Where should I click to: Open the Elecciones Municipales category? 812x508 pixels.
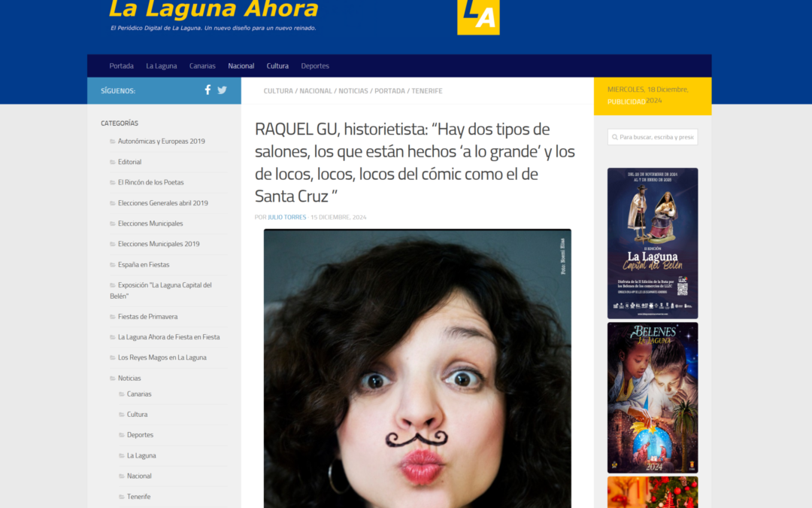[x=150, y=224]
